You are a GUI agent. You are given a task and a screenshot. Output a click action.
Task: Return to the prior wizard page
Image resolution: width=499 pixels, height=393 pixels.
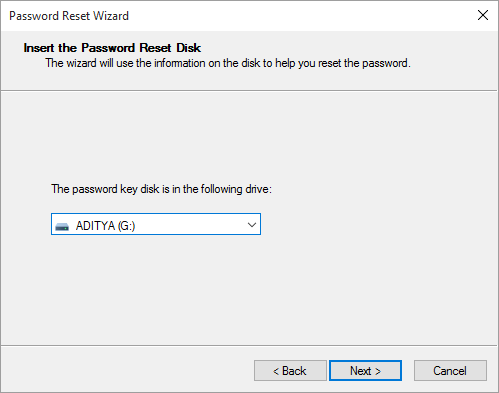point(290,370)
